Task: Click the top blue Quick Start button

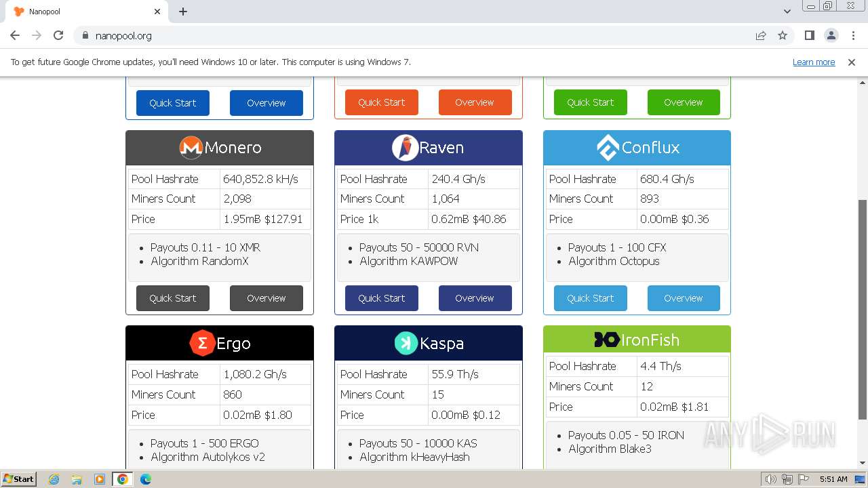Action: tap(173, 103)
